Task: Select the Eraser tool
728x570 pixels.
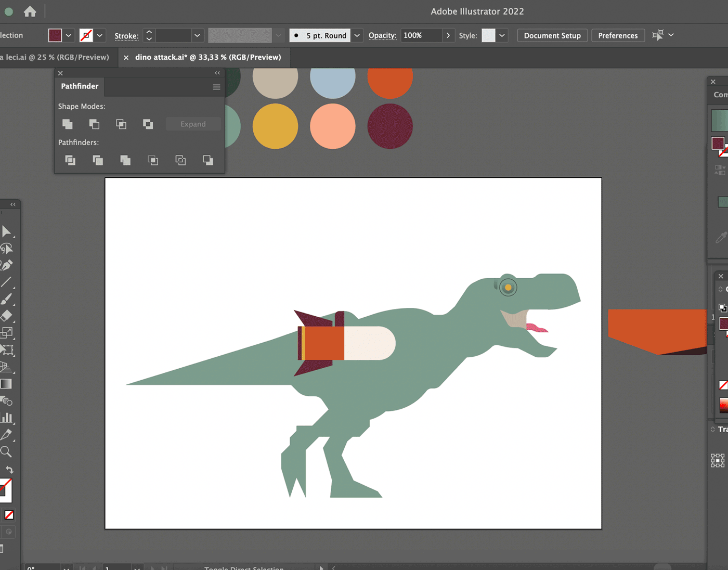Action: coord(6,316)
